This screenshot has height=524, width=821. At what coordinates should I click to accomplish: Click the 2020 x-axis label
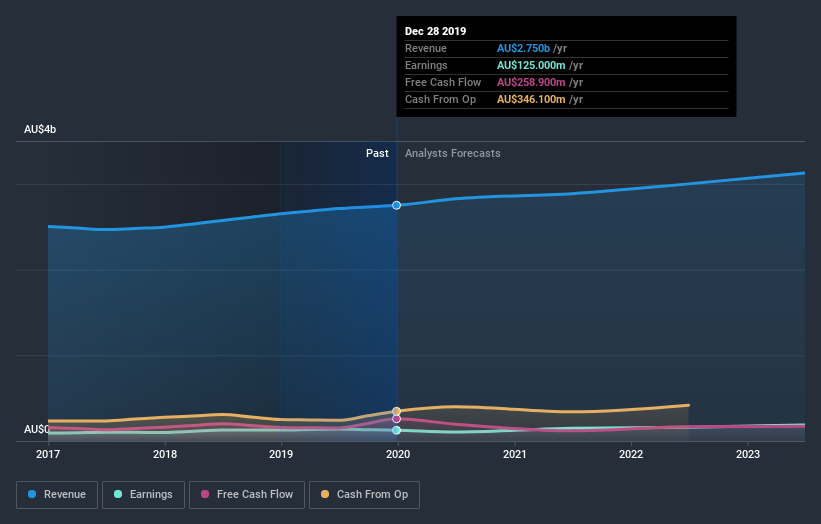click(398, 454)
